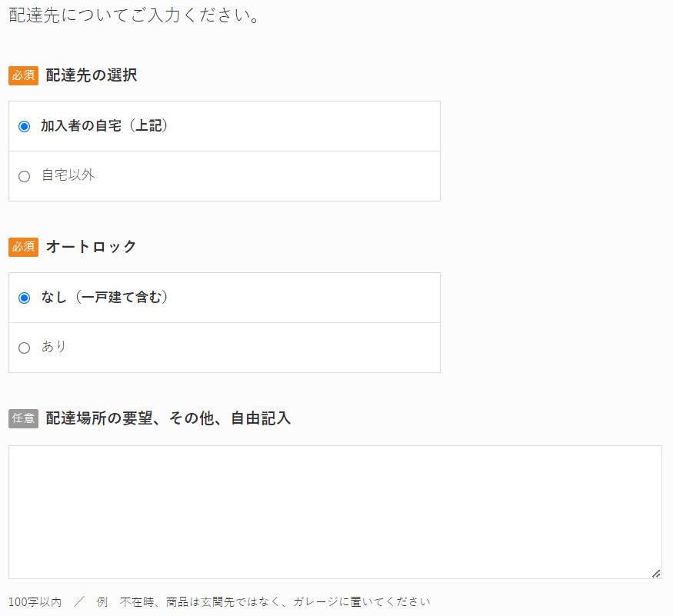The image size is (673, 616).
Task: Focus the delivery request free-text area
Action: point(335,512)
